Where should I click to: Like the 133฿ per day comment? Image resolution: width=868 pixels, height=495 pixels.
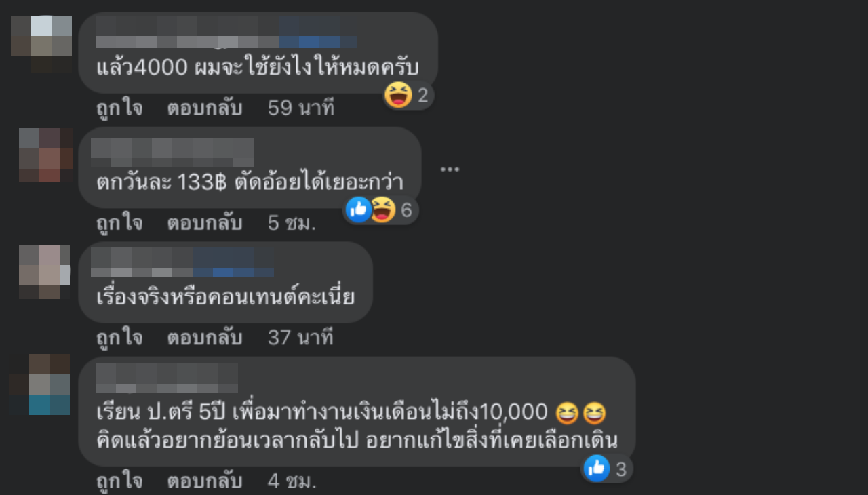[x=119, y=223]
